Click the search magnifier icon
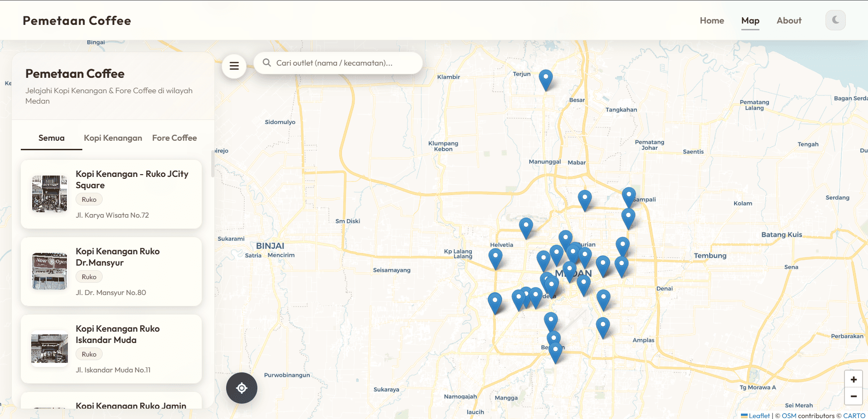 267,63
